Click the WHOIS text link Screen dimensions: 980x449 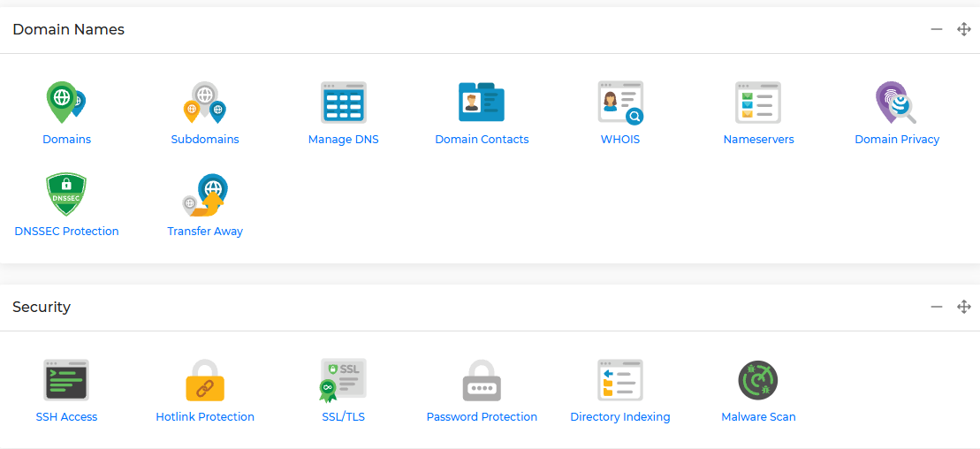[x=620, y=140]
